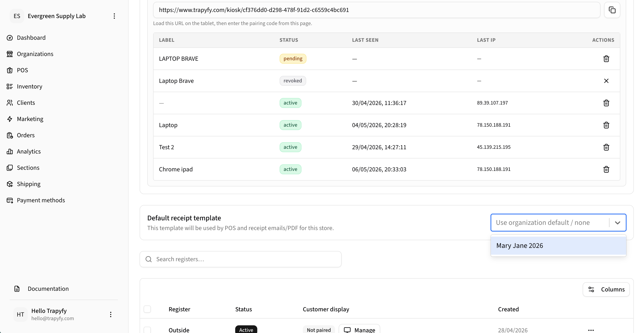Click the Analytics bar chart icon
Image resolution: width=644 pixels, height=333 pixels.
(x=10, y=152)
